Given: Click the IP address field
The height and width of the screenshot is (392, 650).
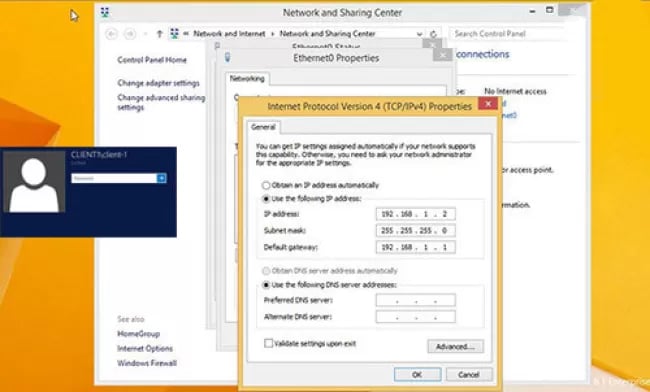Looking at the screenshot, I should 415,214.
